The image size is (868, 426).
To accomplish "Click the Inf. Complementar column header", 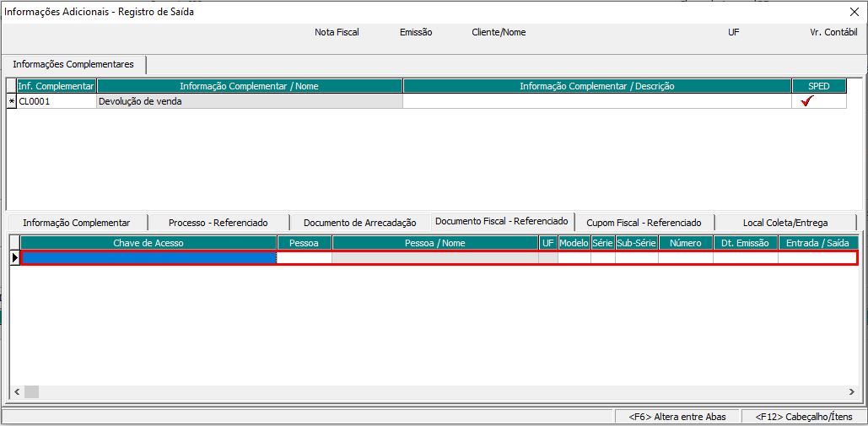I will (57, 86).
